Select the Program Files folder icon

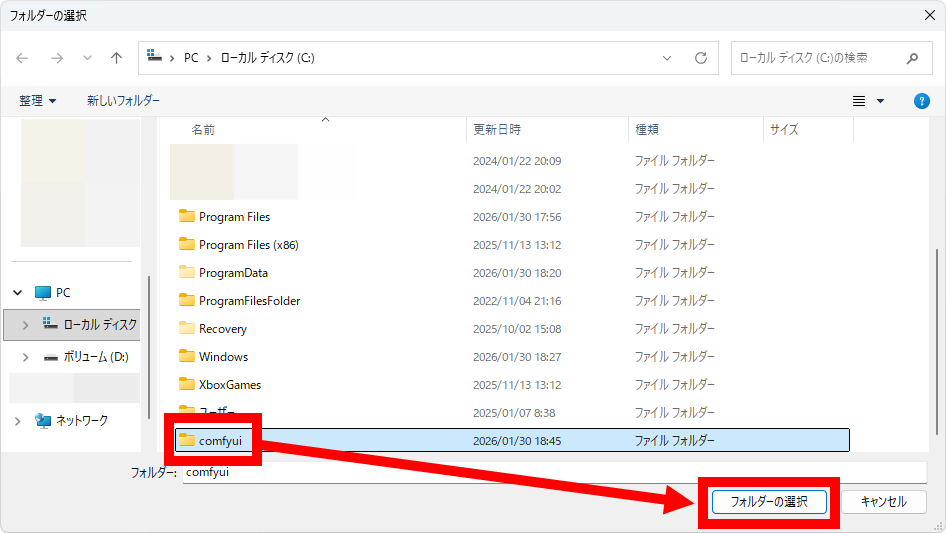click(x=186, y=216)
